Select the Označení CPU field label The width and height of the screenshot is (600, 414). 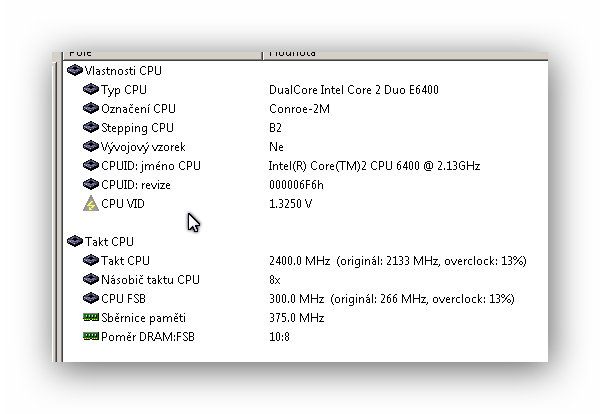pyautogui.click(x=138, y=109)
